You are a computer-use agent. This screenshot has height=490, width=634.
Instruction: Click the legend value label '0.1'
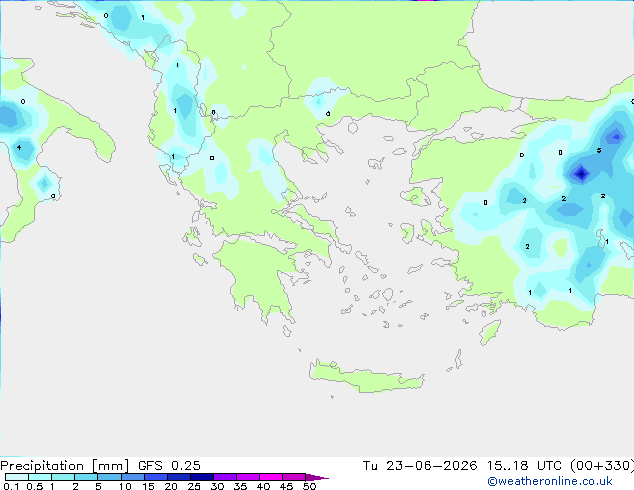[11, 486]
